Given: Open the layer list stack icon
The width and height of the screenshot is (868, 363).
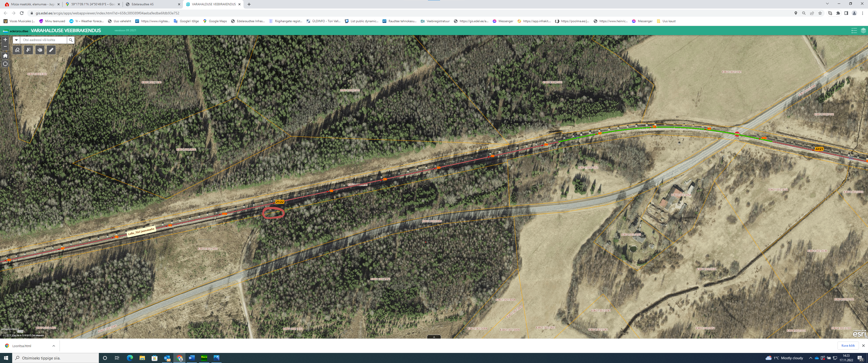Looking at the screenshot, I should tap(863, 31).
